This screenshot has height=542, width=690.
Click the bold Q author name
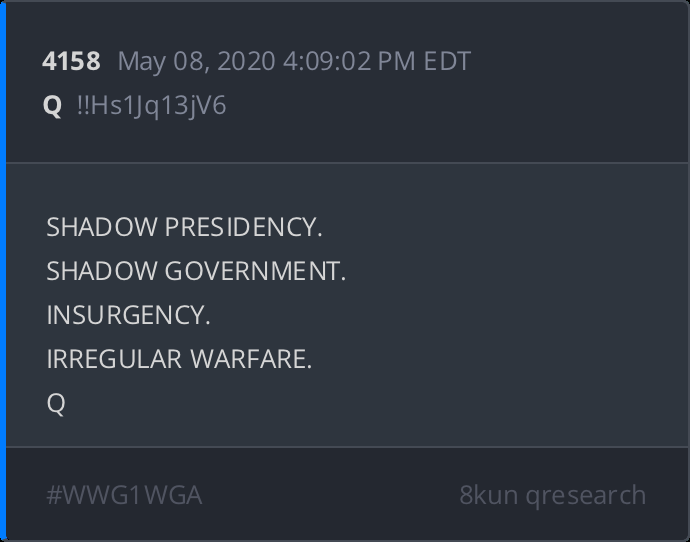52,106
